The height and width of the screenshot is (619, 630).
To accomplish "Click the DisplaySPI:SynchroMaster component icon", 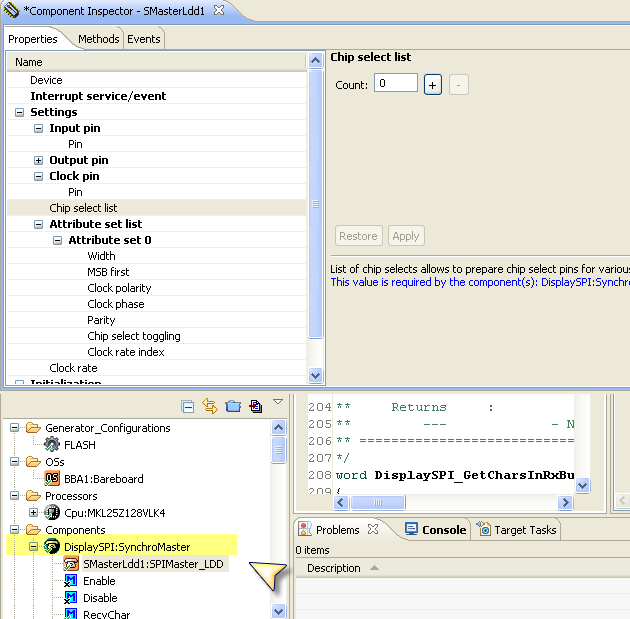I will 52,547.
